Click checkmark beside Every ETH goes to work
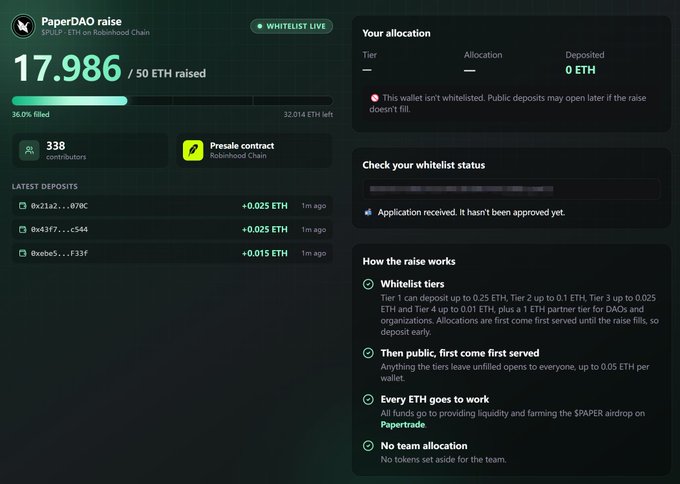Screen dimensions: 680x484 click(x=368, y=399)
